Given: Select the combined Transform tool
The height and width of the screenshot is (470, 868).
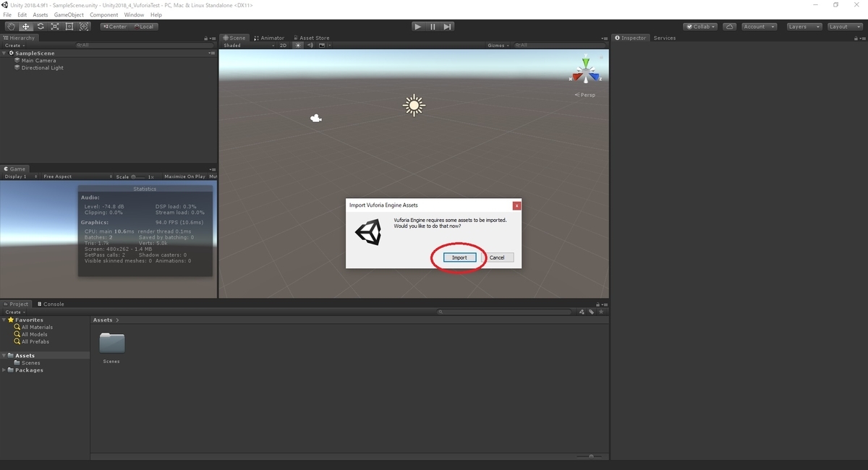Looking at the screenshot, I should [x=84, y=27].
